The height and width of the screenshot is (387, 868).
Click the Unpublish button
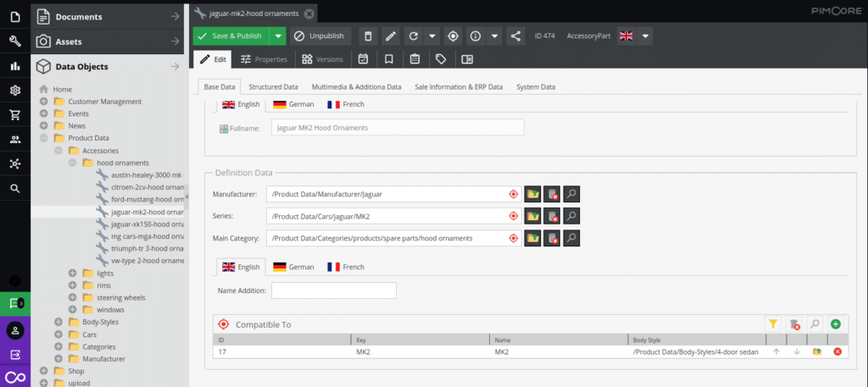(x=320, y=36)
